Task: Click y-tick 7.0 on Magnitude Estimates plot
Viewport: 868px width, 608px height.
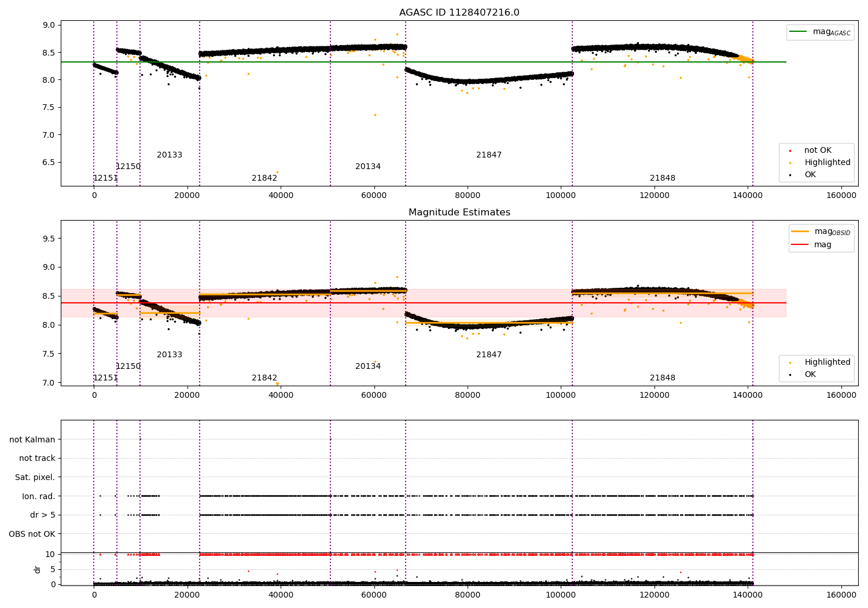Action: coord(49,383)
